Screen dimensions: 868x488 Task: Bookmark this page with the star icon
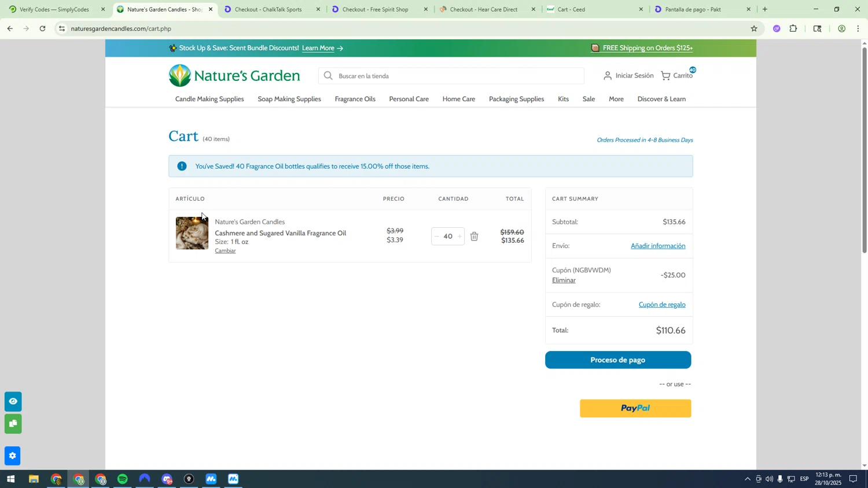753,28
